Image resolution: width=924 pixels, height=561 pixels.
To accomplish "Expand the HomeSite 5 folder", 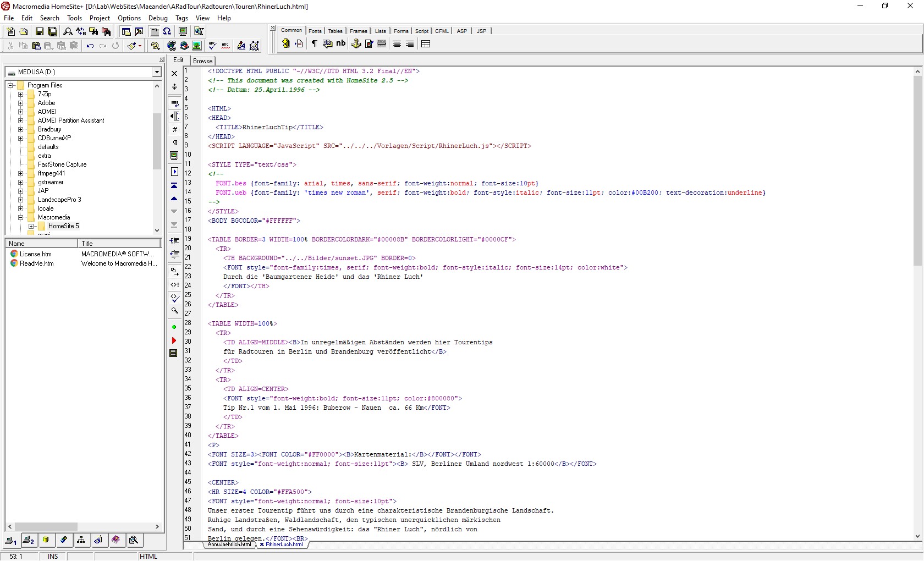I will pos(31,226).
